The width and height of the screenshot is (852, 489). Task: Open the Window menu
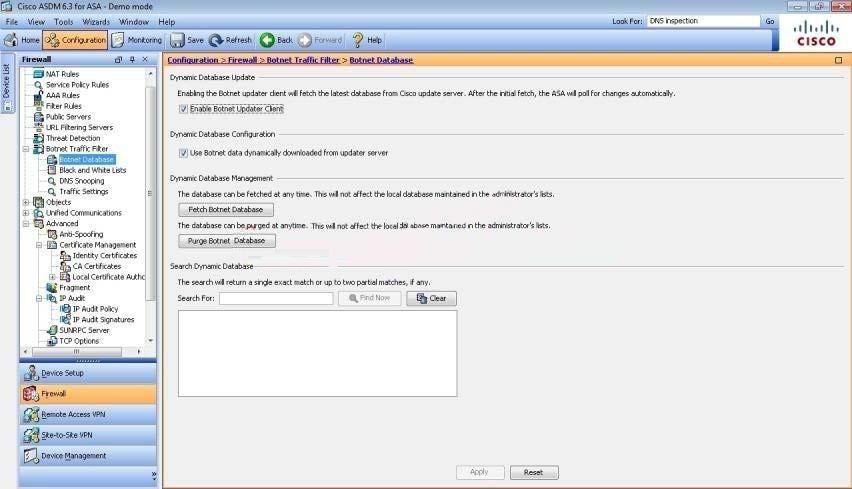134,22
